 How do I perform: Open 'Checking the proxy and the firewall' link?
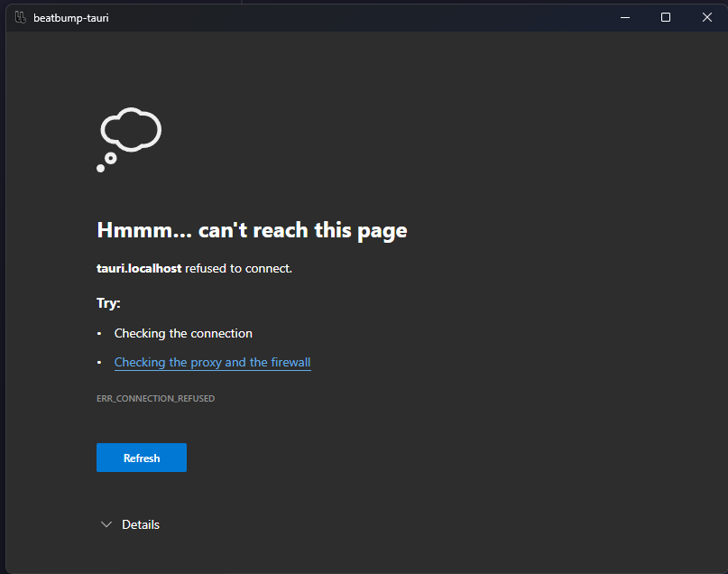(x=212, y=362)
